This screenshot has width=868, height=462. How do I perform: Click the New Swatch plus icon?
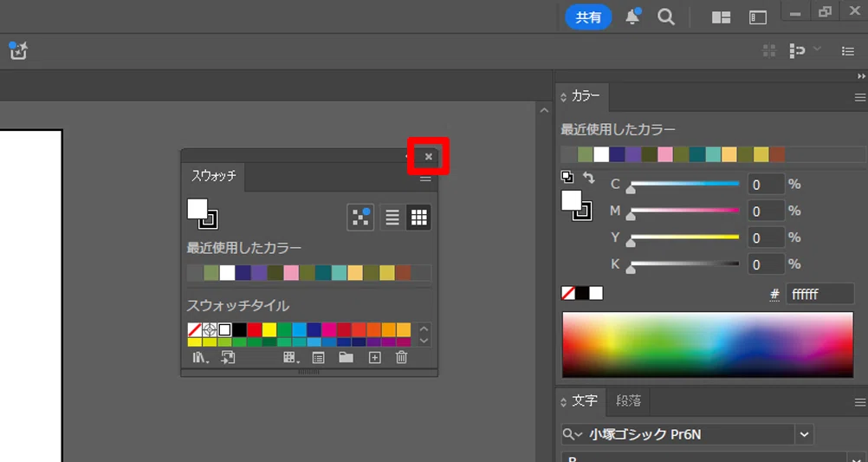tap(375, 358)
